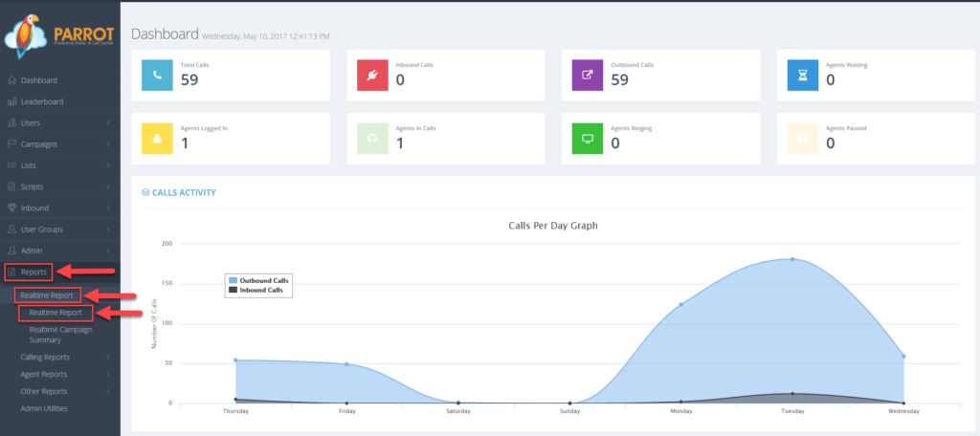This screenshot has width=980, height=436.
Task: Click the Outbound Calls purple icon
Action: coord(588,76)
